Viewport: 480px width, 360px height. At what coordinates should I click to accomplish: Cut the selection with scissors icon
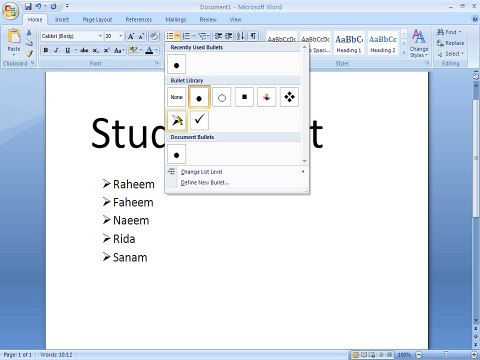pos(29,33)
